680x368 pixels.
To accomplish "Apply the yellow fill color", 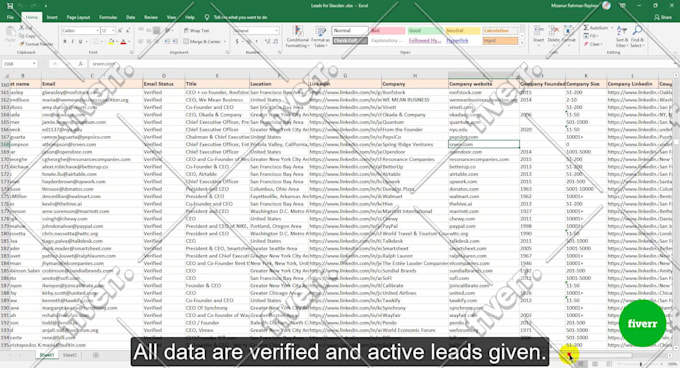I will [x=111, y=42].
